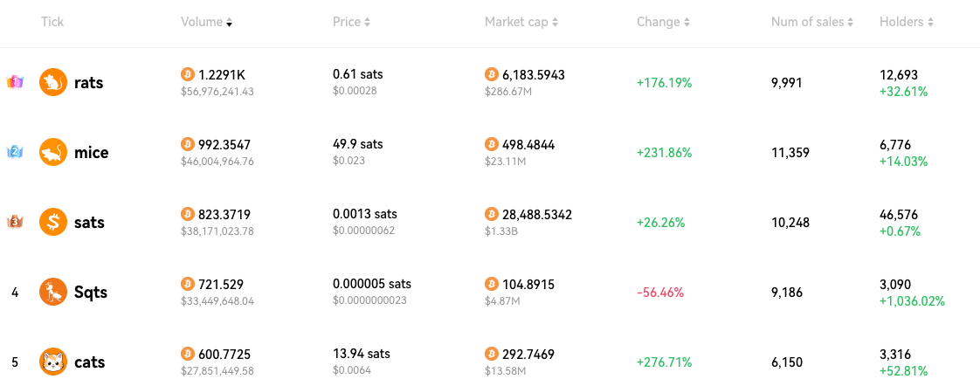Select the mice token icon
The width and height of the screenshot is (980, 386).
[53, 153]
